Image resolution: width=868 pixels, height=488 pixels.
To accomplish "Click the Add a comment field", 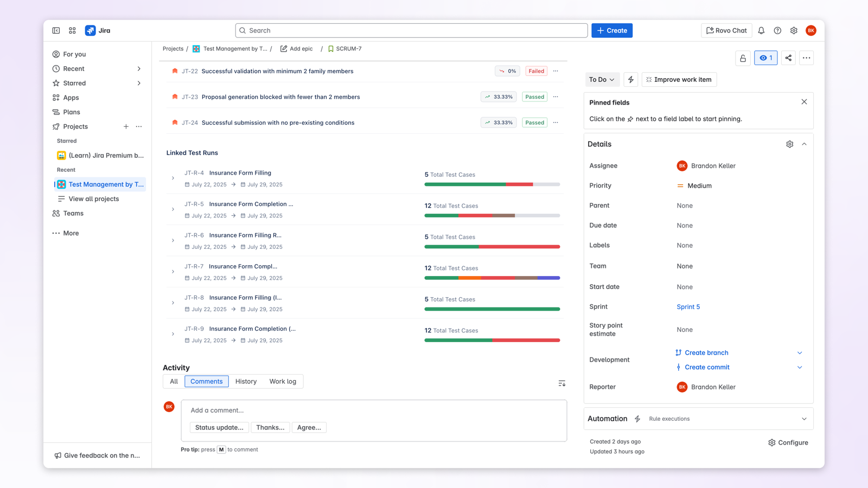I will tap(373, 410).
